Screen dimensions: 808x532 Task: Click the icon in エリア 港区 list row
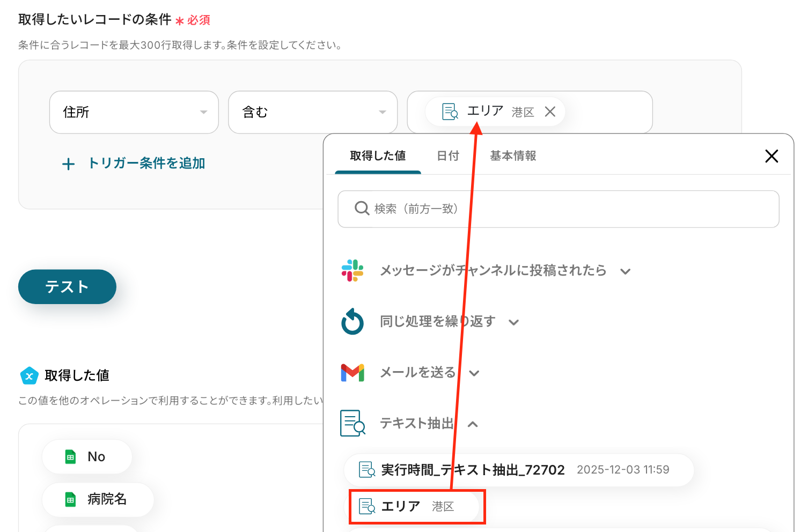coord(367,506)
